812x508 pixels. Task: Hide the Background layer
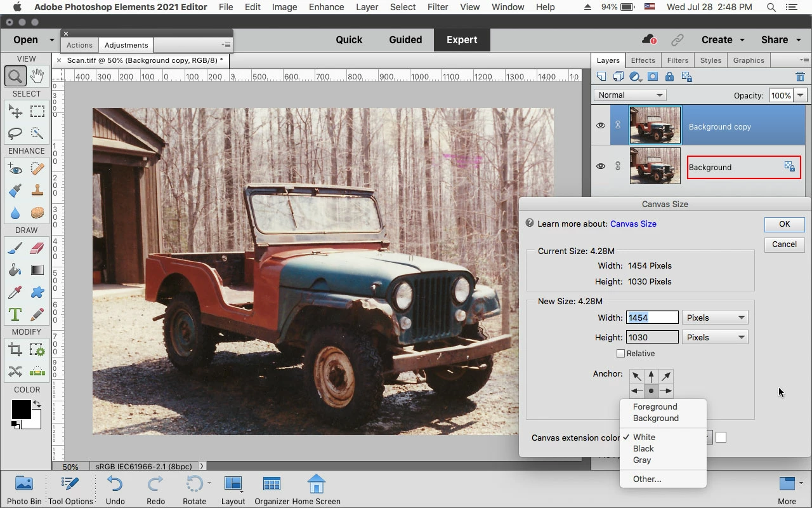coord(600,166)
